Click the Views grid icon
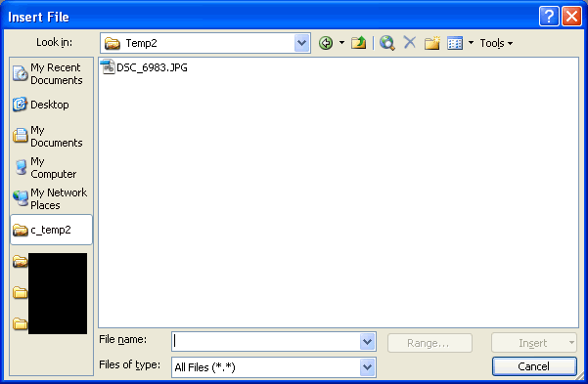588x384 pixels. (455, 43)
